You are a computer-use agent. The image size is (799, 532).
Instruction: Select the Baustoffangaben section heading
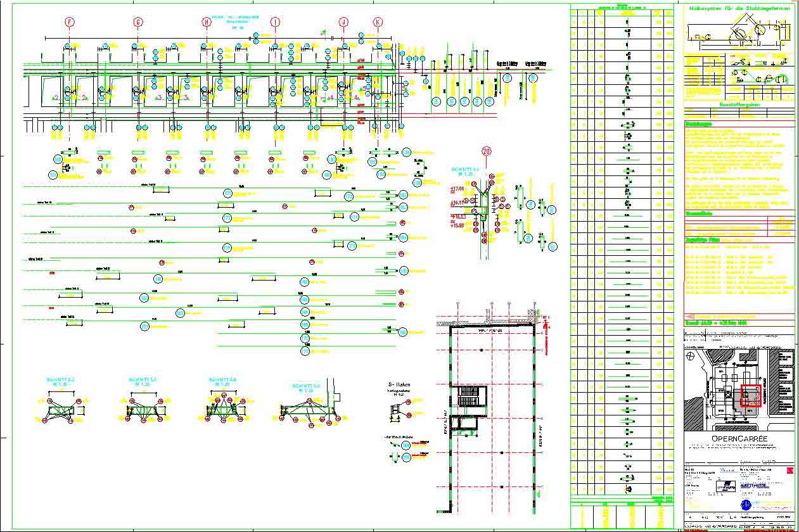(x=738, y=104)
